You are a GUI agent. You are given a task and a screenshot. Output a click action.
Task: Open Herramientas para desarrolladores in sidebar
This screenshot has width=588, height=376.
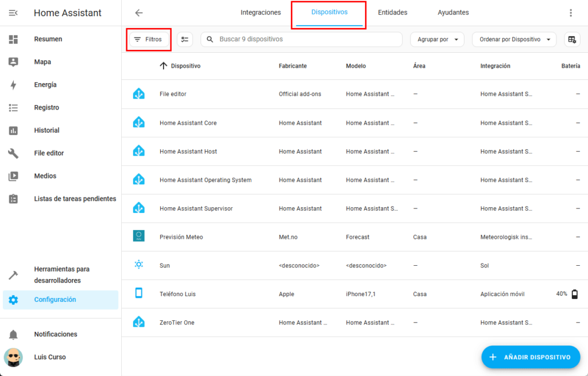click(62, 274)
